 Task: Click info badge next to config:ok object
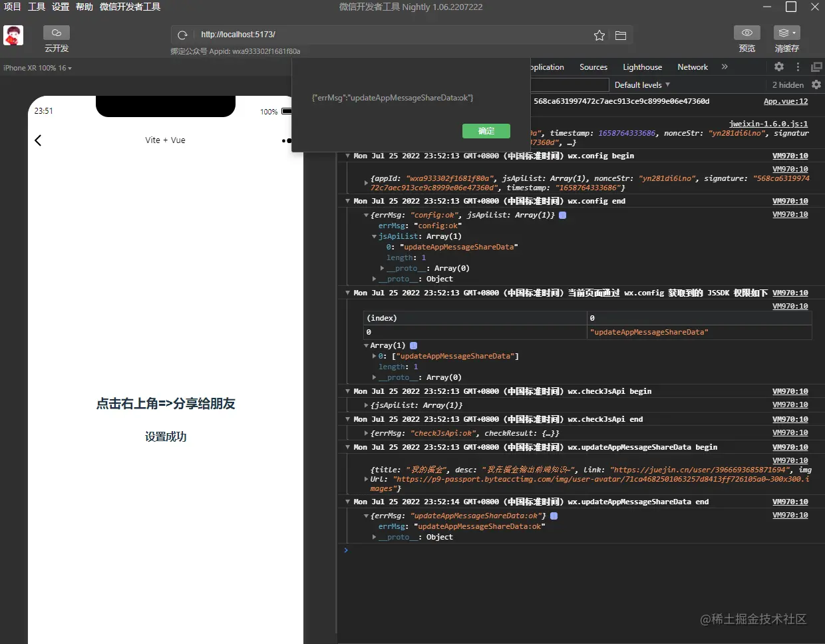pyautogui.click(x=563, y=215)
